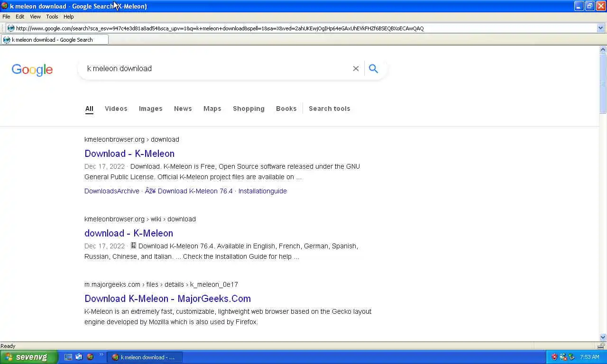Image resolution: width=607 pixels, height=364 pixels.
Task: Open 'Download K-Meleon - MajorGeeks.Com' result
Action: pyautogui.click(x=167, y=299)
